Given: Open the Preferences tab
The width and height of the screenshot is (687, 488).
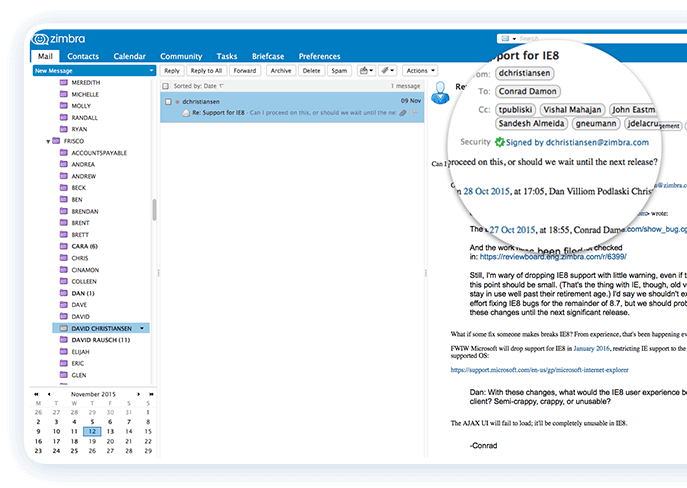Looking at the screenshot, I should [319, 56].
